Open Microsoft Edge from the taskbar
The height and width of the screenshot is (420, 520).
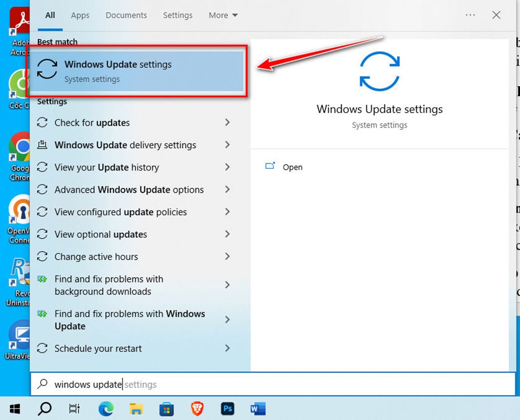(x=106, y=409)
